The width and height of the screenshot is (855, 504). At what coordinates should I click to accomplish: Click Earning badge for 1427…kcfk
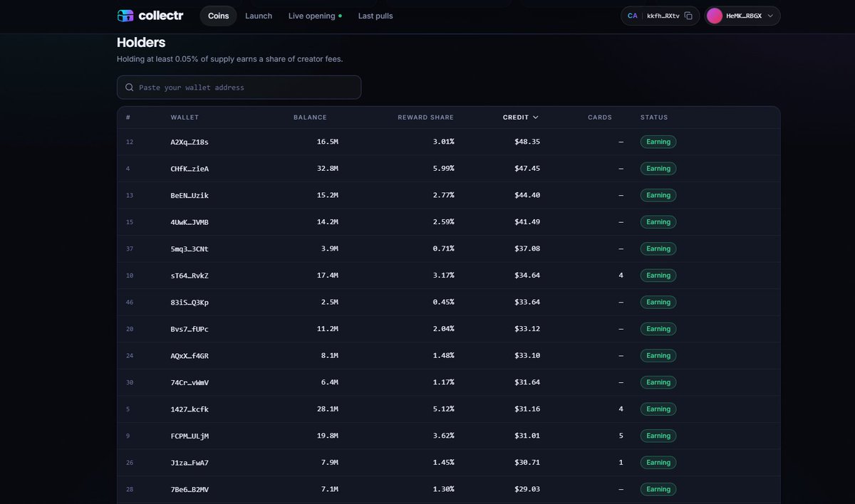click(658, 409)
